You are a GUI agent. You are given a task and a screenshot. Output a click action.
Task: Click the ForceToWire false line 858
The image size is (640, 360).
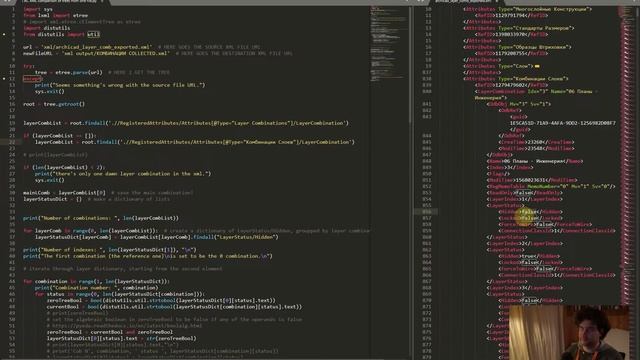pyautogui.click(x=545, y=224)
